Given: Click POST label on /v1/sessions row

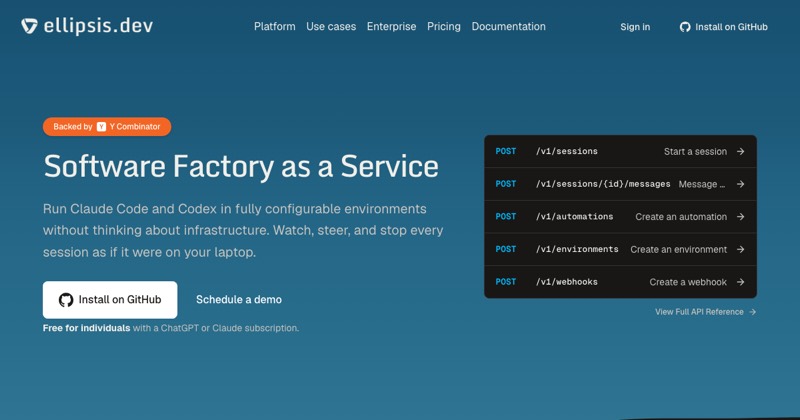Looking at the screenshot, I should point(506,151).
